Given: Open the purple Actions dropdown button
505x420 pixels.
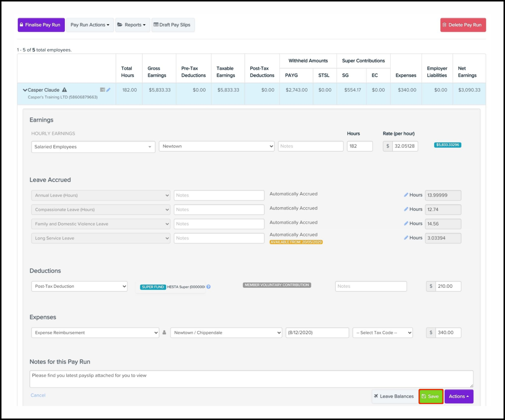Looking at the screenshot, I should [459, 396].
